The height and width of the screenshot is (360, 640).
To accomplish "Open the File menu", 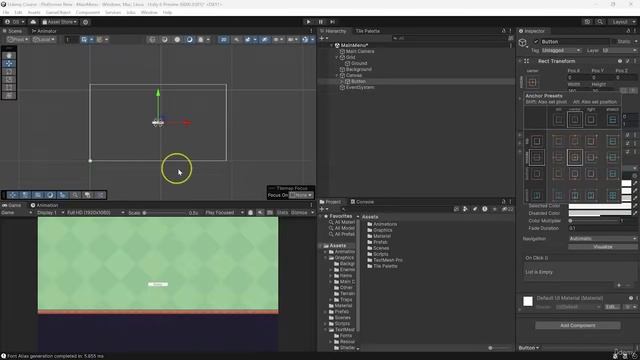I will 6,13.
